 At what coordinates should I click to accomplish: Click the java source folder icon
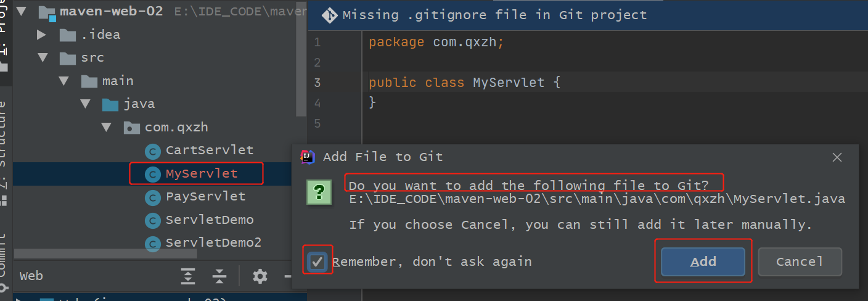[110, 104]
